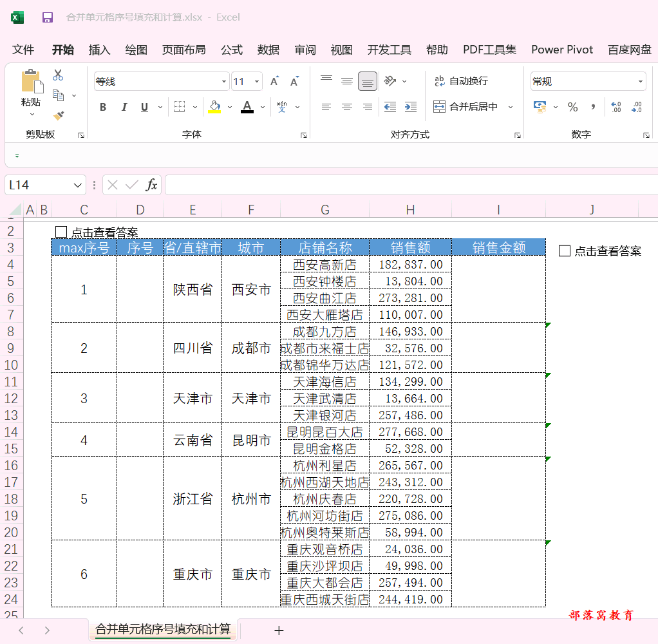Click the Decrease Font Size icon
The height and width of the screenshot is (644, 658).
pos(295,81)
